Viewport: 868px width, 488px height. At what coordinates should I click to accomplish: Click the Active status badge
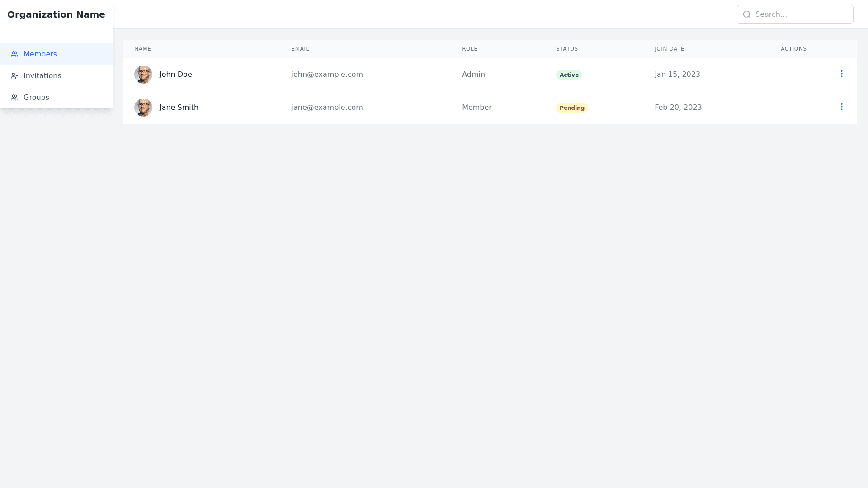pos(569,75)
